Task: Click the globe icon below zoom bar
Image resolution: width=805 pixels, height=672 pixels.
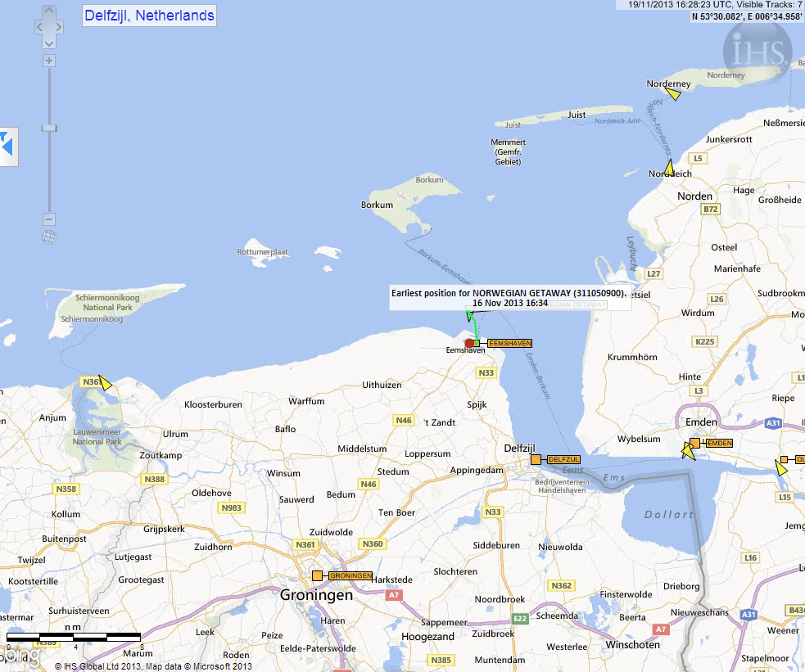Action: 49,237
